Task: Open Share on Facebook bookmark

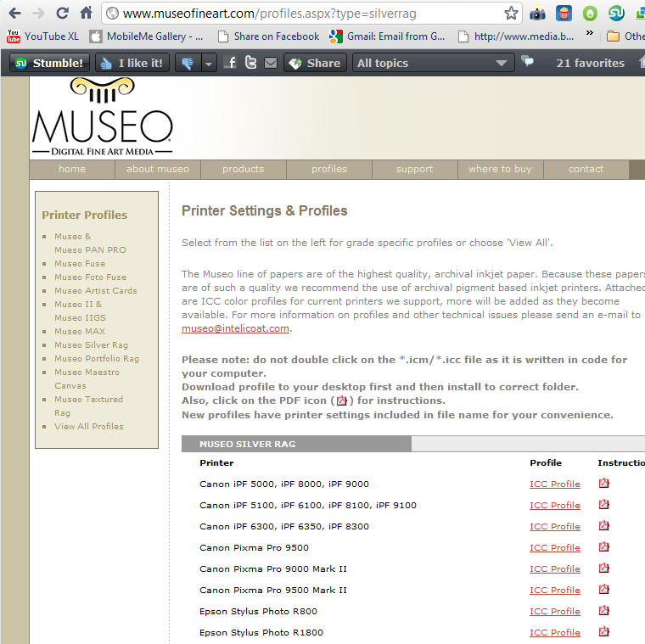Action: pyautogui.click(x=269, y=36)
